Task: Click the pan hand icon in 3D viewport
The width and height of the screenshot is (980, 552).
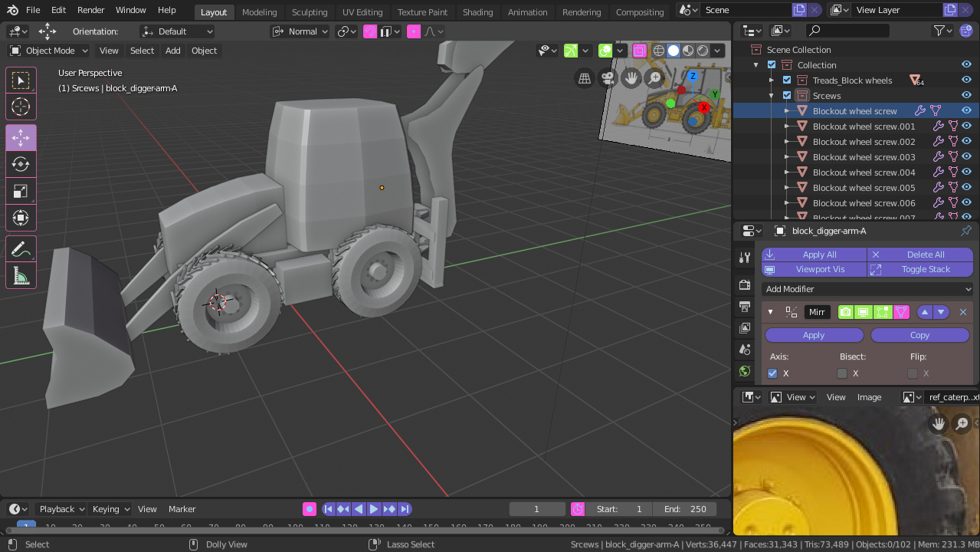Action: click(x=631, y=78)
